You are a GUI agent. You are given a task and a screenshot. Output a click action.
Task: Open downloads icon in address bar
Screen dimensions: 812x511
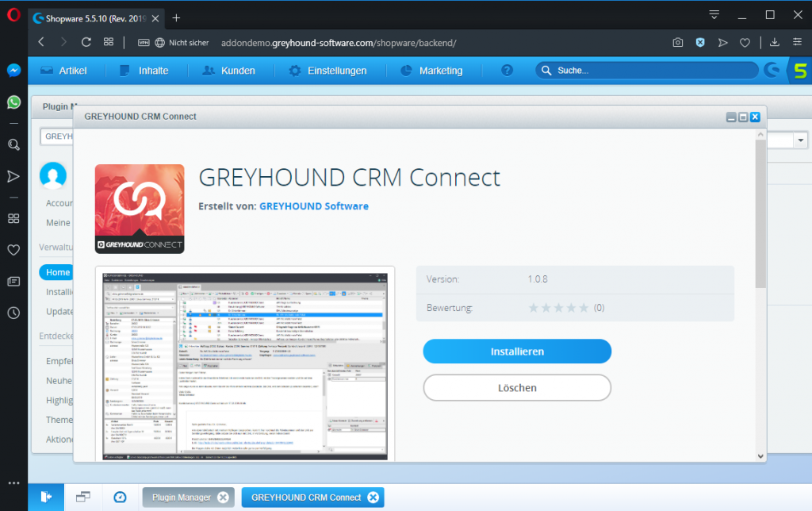[x=775, y=43]
